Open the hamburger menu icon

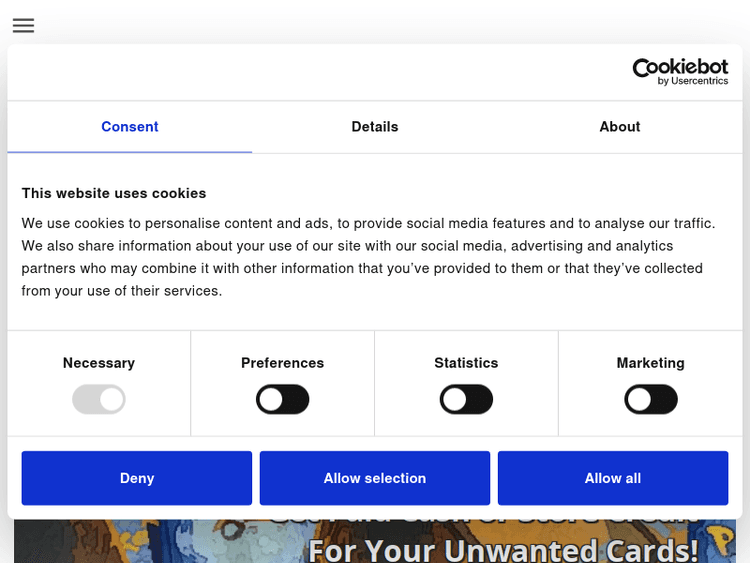pos(23,26)
